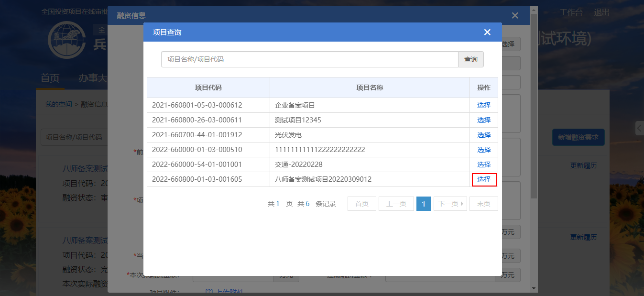
Task: Click 退出 to log out
Action: (x=601, y=12)
